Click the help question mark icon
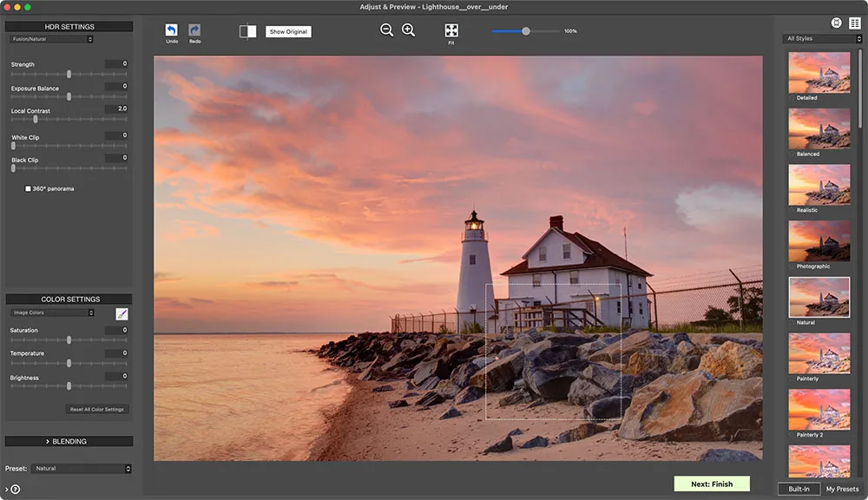This screenshot has width=868, height=500. pyautogui.click(x=15, y=490)
